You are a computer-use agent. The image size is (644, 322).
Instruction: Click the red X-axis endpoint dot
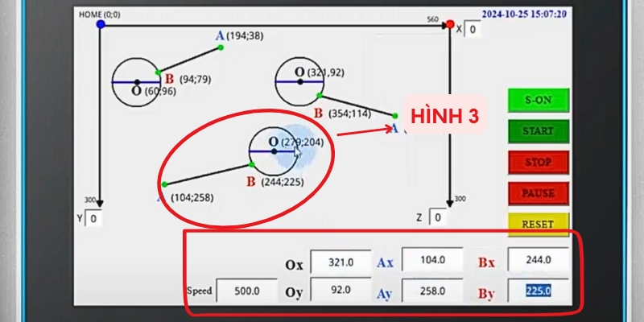[450, 25]
